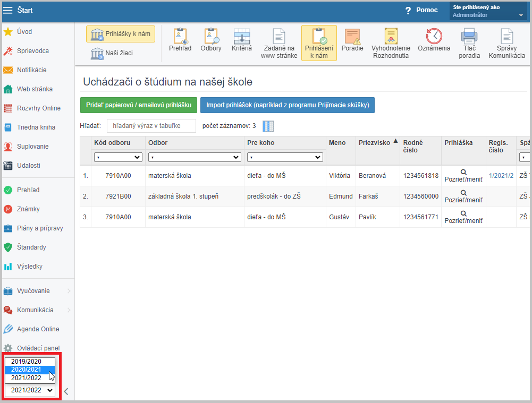
Task: Open Výsledky bar chart icon
Action: pyautogui.click(x=8, y=267)
